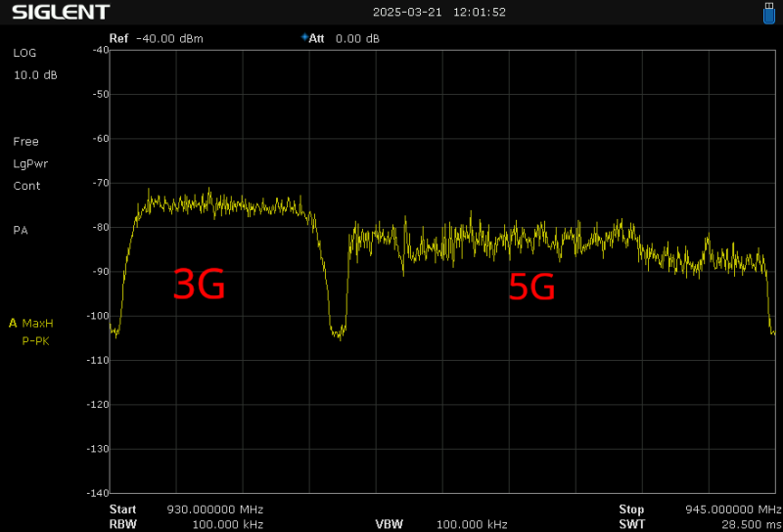Image resolution: width=783 pixels, height=532 pixels.
Task: Select the 10.0 dB scale per division
Action: click(34, 74)
